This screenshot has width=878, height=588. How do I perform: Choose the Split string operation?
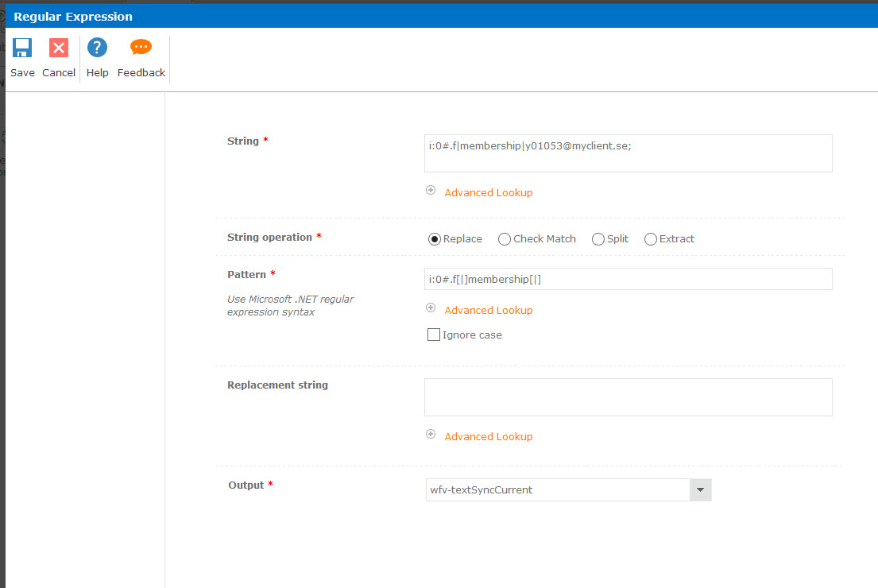click(598, 239)
